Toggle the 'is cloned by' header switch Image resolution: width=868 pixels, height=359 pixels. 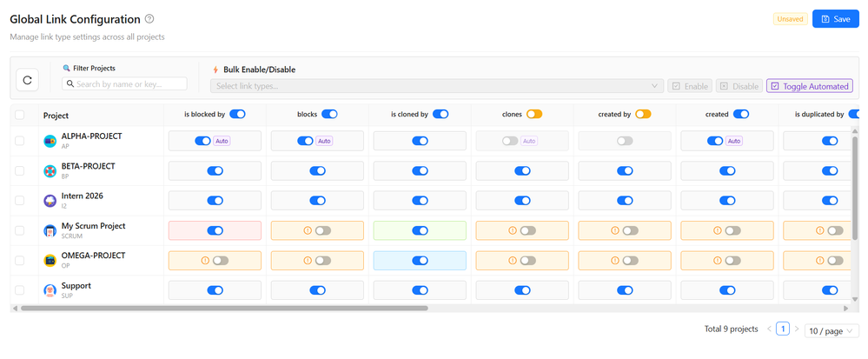441,114
